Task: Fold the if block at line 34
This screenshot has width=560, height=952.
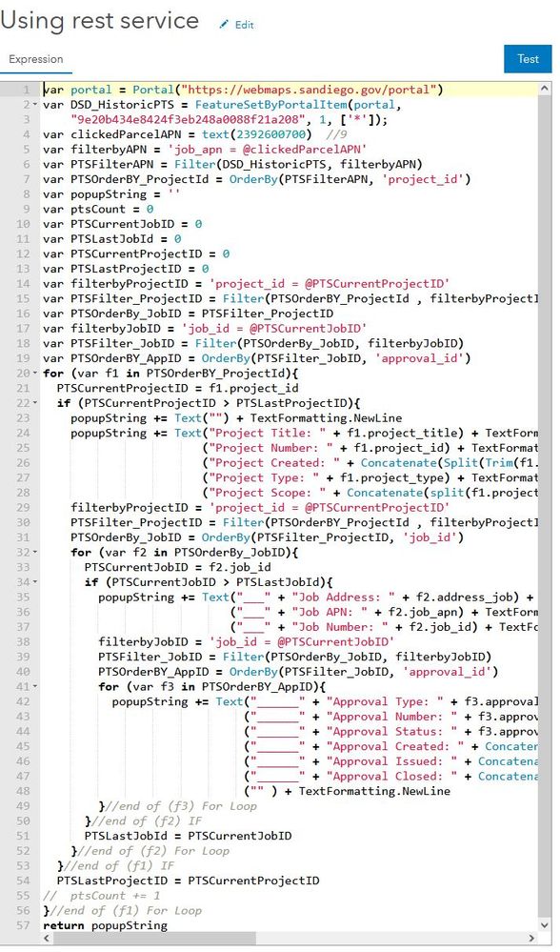Action: pos(35,581)
